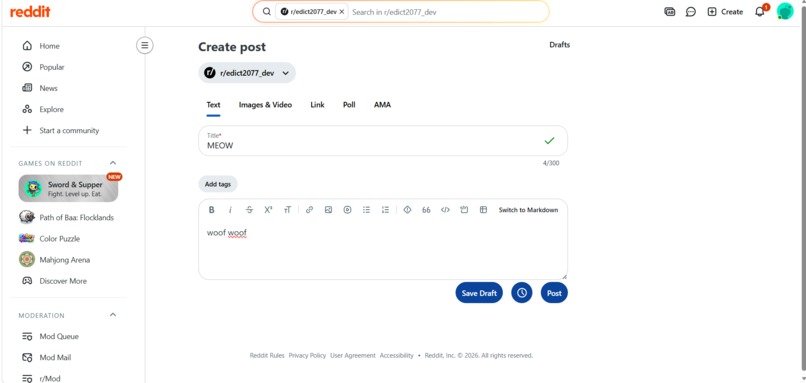Insert a video into the post body
This screenshot has height=383, width=806.
click(x=347, y=210)
